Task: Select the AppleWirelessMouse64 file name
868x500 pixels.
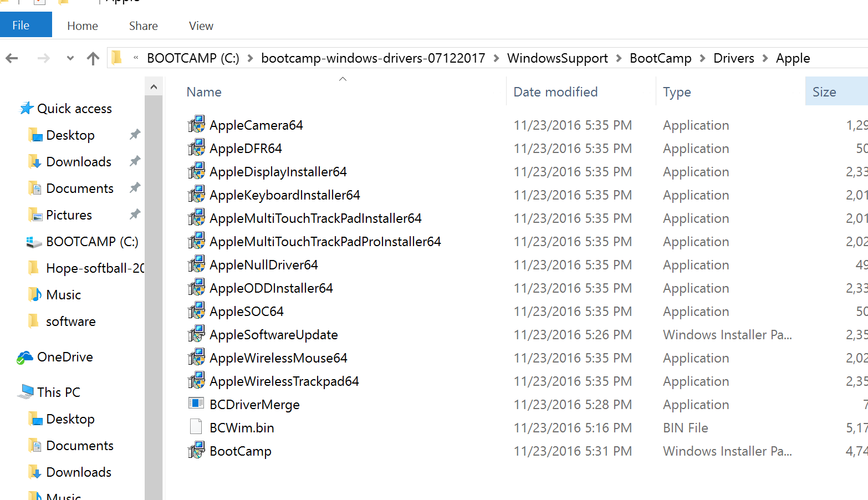Action: (278, 358)
